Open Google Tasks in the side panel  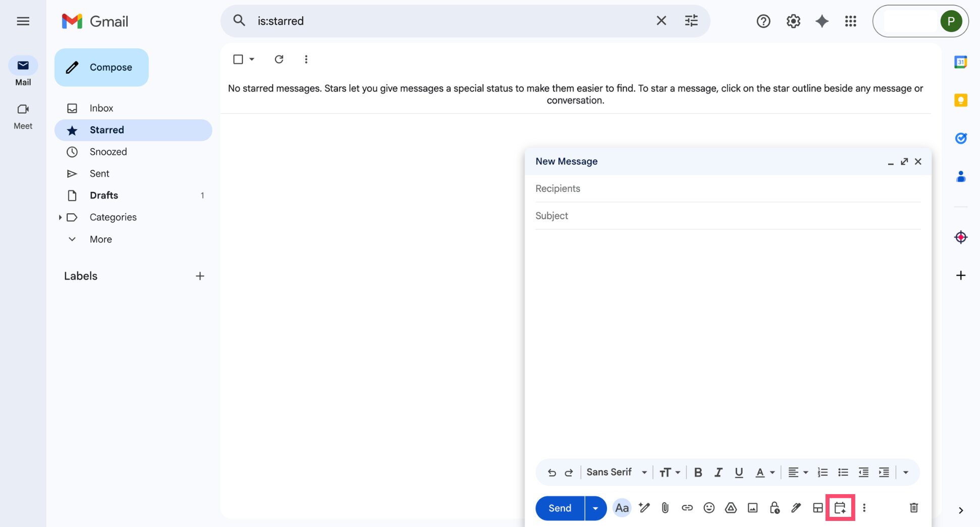click(961, 138)
